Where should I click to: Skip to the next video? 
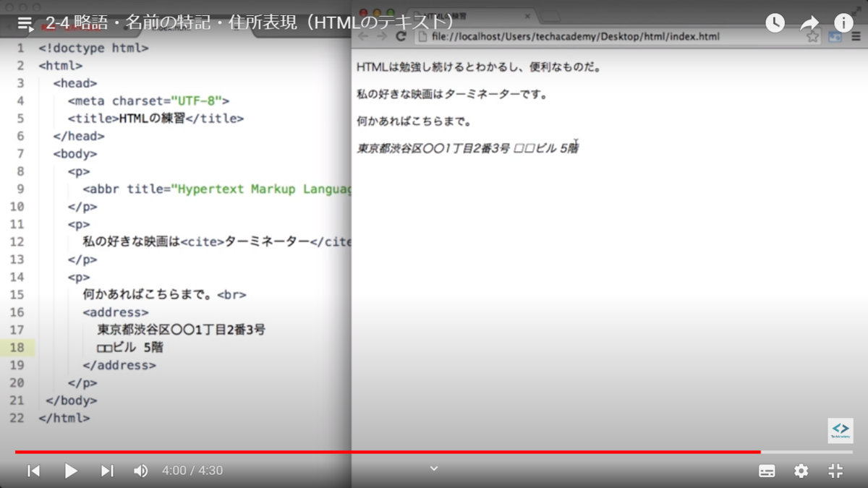click(107, 470)
